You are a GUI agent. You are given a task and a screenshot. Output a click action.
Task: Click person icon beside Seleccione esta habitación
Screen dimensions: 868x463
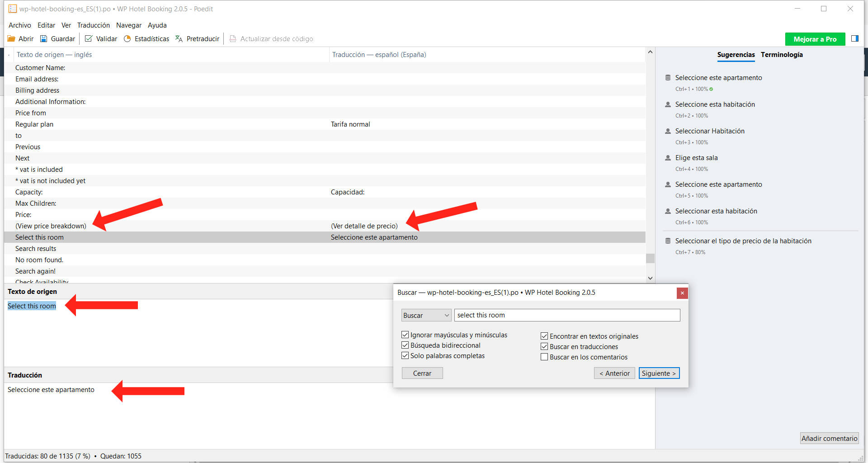click(x=668, y=104)
